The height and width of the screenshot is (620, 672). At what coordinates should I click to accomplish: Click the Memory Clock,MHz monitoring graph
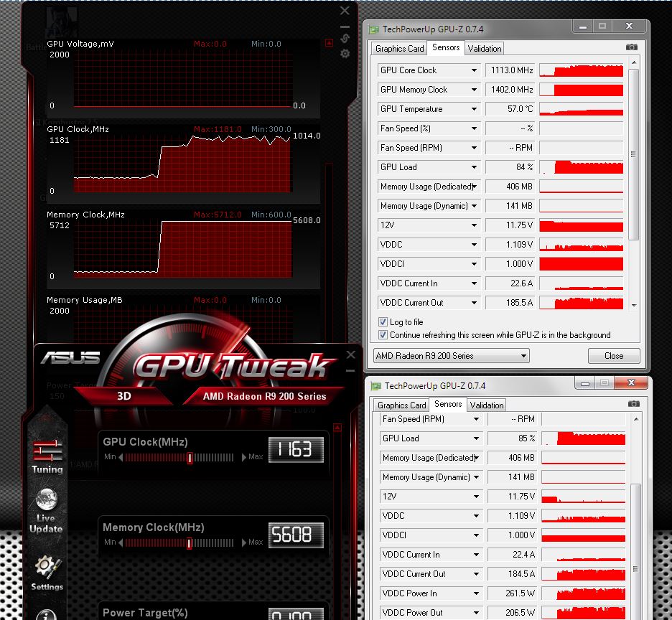click(183, 248)
